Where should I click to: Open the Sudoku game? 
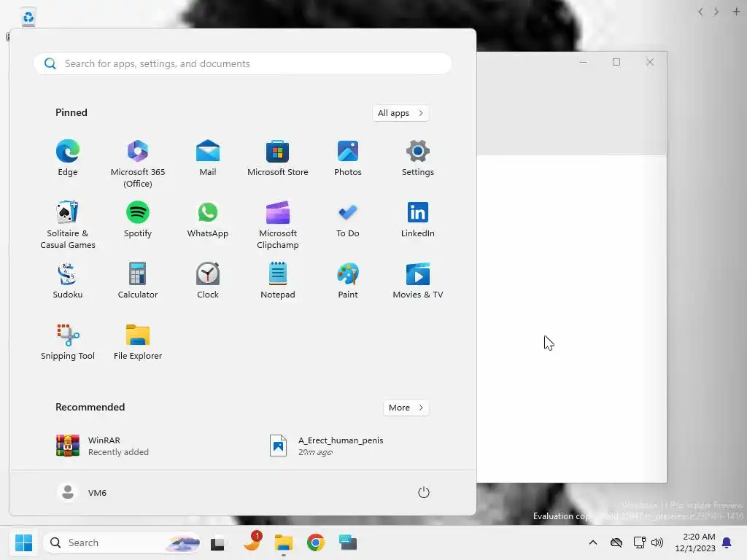coord(68,281)
